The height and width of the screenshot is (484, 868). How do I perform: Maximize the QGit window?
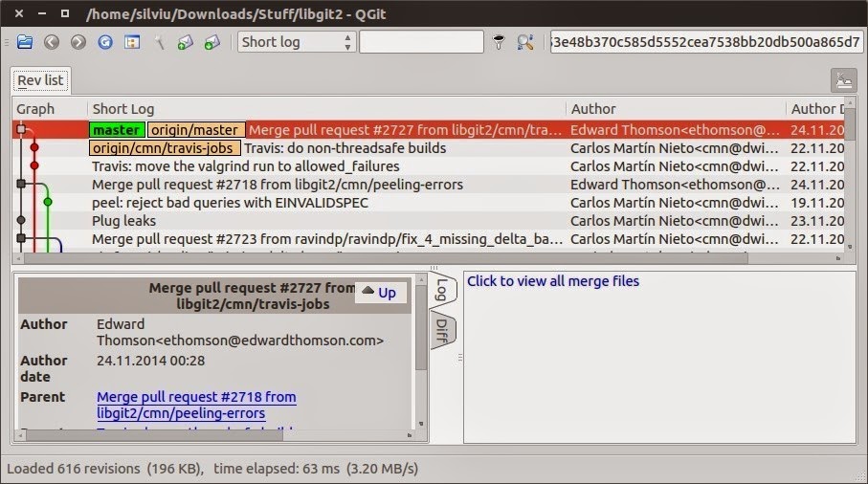click(x=65, y=13)
